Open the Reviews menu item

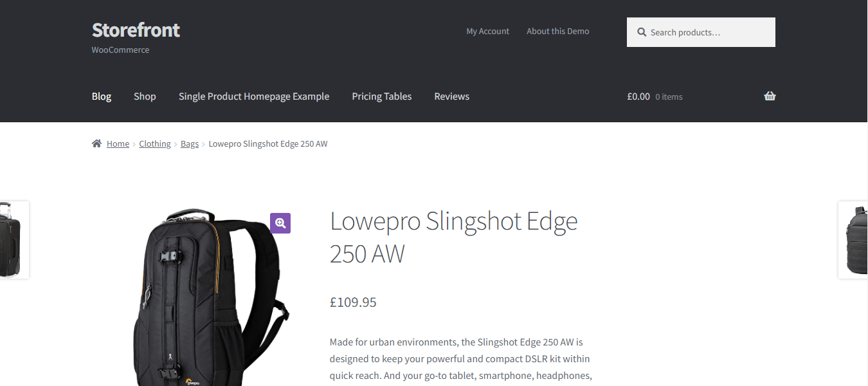pos(452,96)
